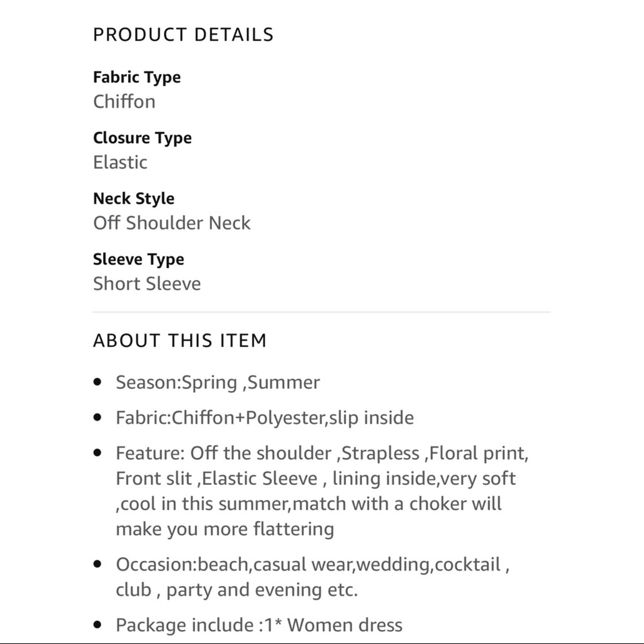The width and height of the screenshot is (644, 644).
Task: Select the Fabric Type label
Action: pos(137,78)
